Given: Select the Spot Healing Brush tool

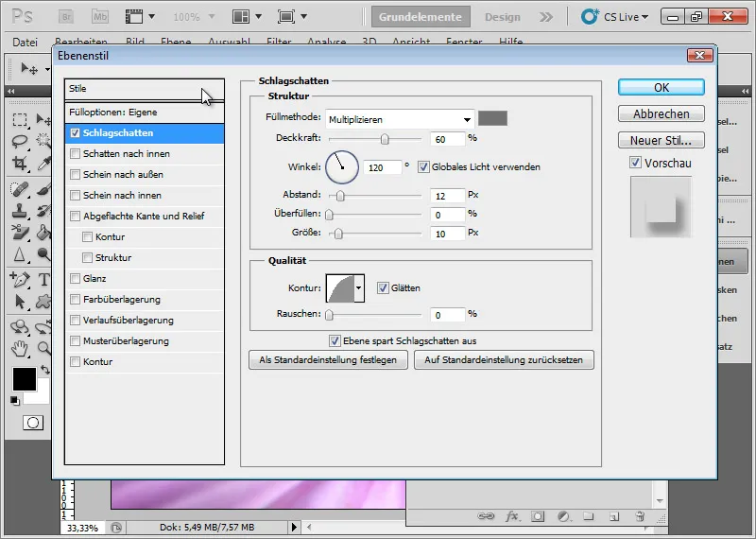Looking at the screenshot, I should [20, 189].
